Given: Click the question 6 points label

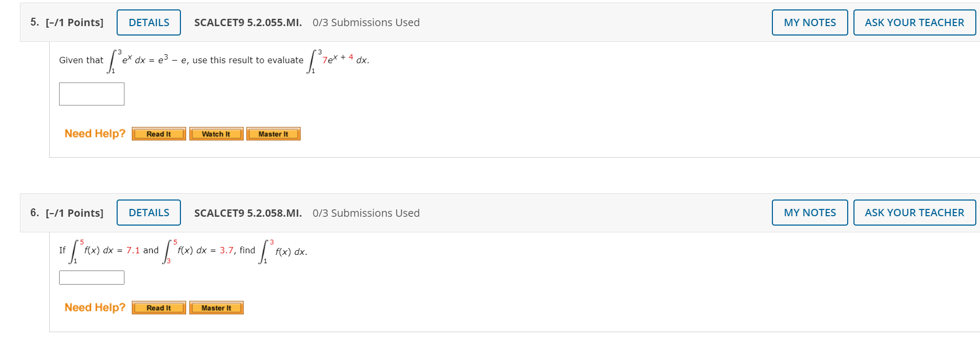Looking at the screenshot, I should (x=74, y=213).
